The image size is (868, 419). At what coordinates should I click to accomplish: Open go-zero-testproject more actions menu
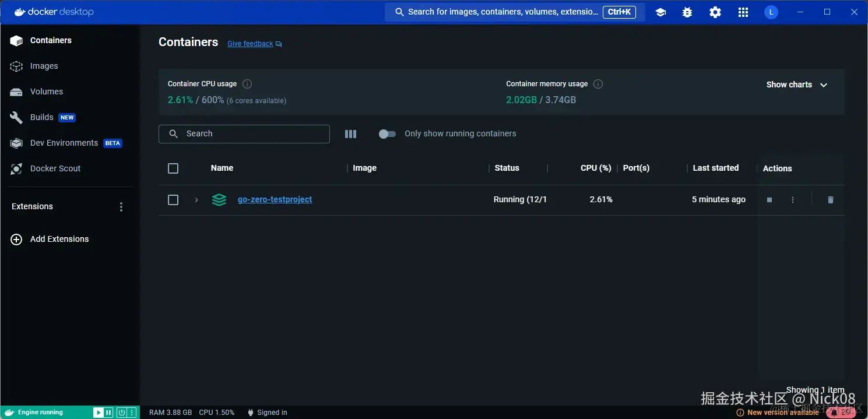793,200
